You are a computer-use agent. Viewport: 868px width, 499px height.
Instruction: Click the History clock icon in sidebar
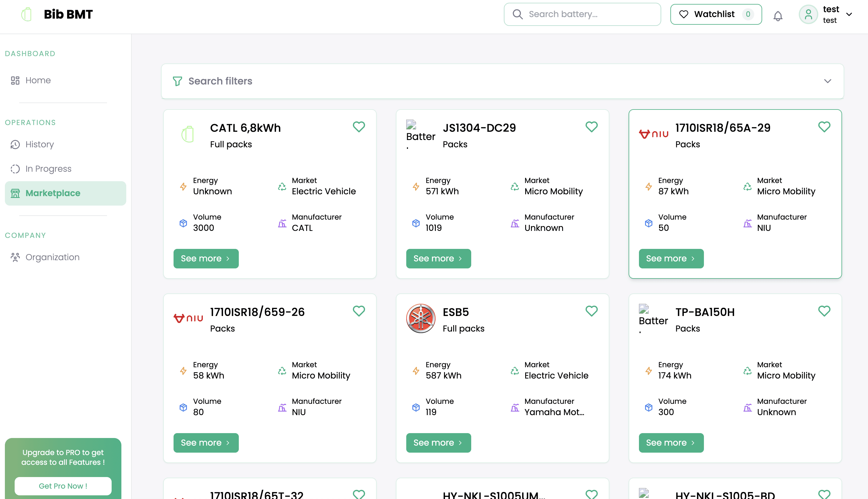tap(15, 144)
